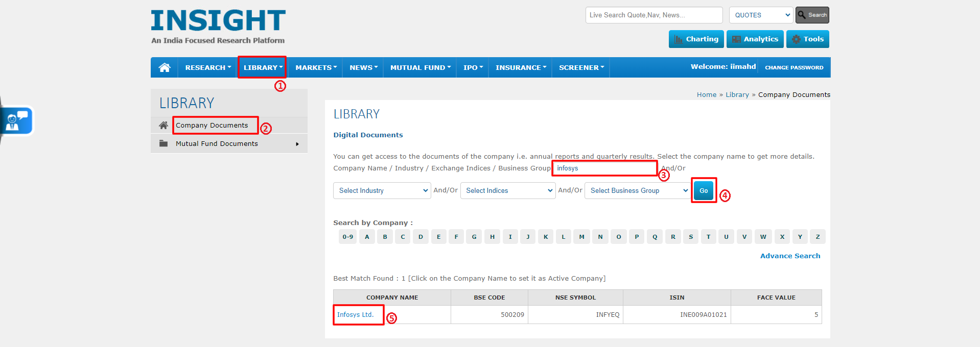
Task: Open the QUOTES search type dropdown
Action: [761, 15]
